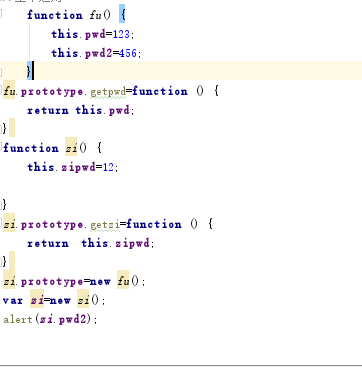Click 'pwd2' inside the alert call
The height and width of the screenshot is (367, 362).
72,319
